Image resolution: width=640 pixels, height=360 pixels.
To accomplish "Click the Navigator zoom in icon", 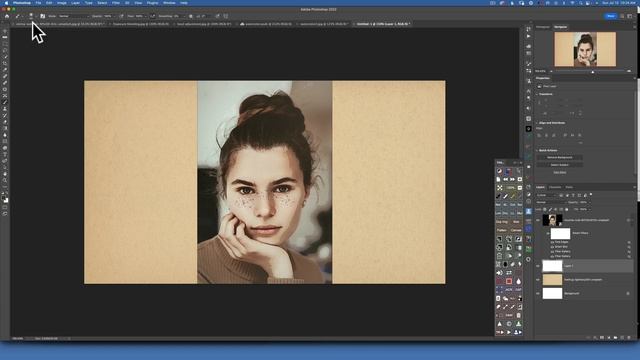I will [629, 71].
